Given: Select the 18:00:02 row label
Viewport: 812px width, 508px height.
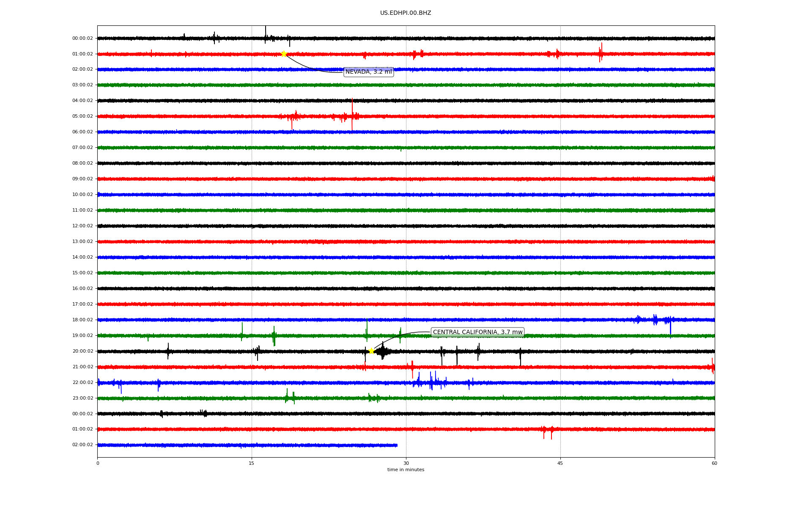Looking at the screenshot, I should coord(82,320).
